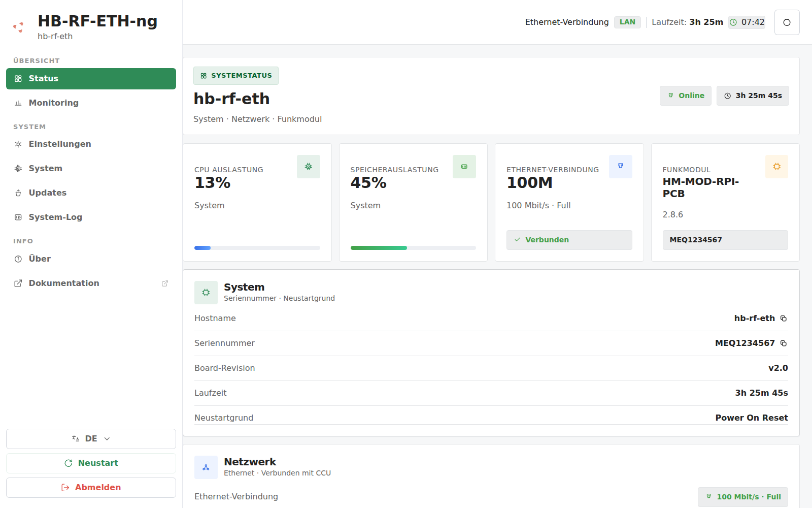Click the CPU chip icon in CPU Auslastung card
The height and width of the screenshot is (508, 812).
pos(309,167)
